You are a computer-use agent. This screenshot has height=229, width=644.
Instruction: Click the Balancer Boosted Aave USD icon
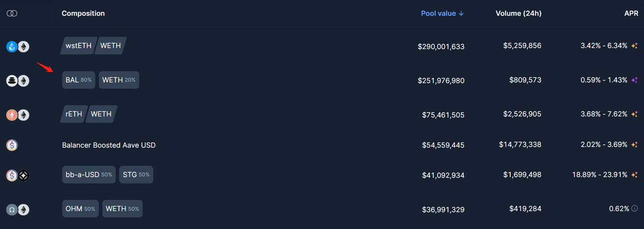coord(12,145)
